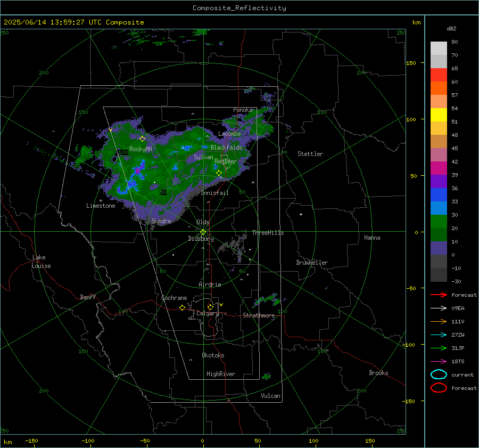Click the cyan 27ZW arrow icon
The image size is (479, 448).
pyautogui.click(x=439, y=335)
